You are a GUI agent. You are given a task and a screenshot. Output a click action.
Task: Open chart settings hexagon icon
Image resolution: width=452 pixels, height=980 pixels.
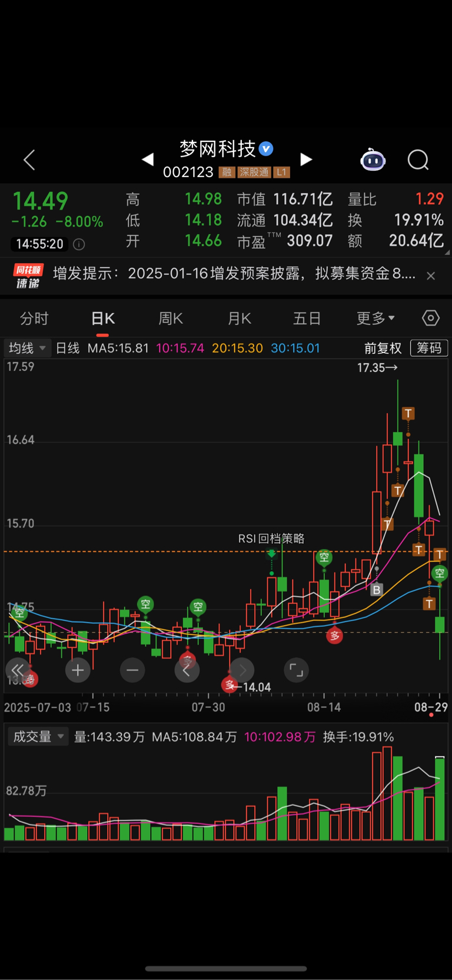[431, 318]
